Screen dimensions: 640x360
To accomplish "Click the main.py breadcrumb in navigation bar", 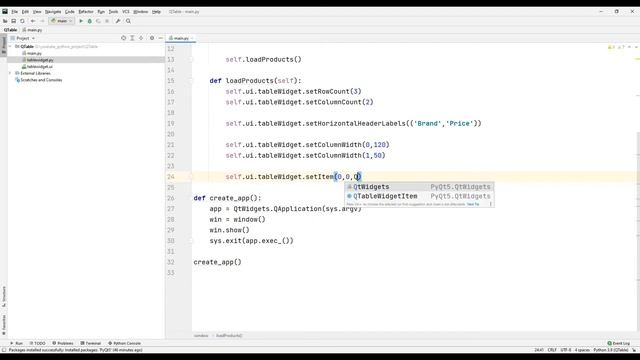I will point(32,30).
